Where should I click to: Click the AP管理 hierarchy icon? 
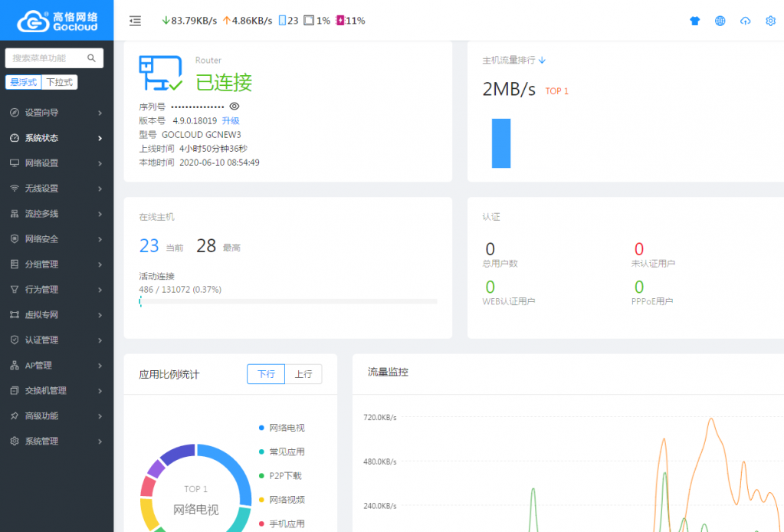[x=15, y=366]
